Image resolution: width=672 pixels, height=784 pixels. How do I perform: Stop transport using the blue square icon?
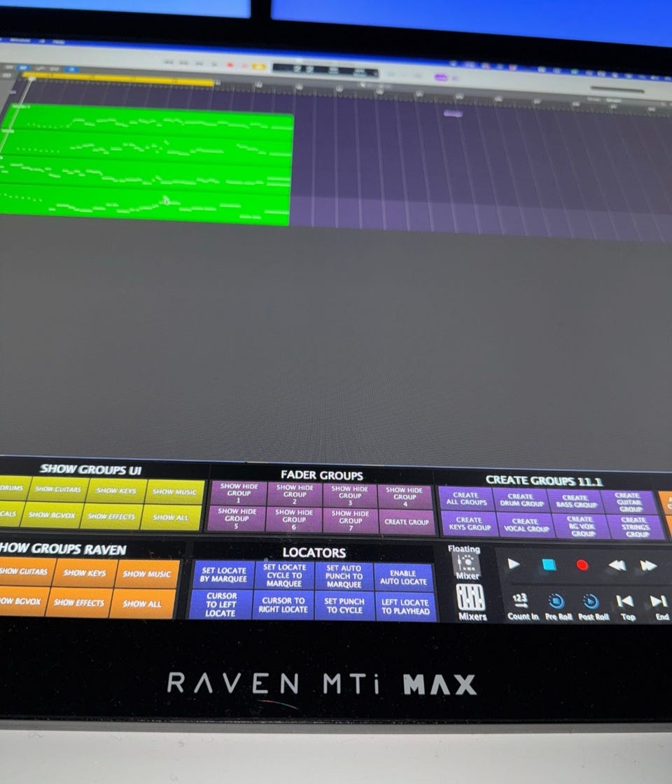coord(549,564)
